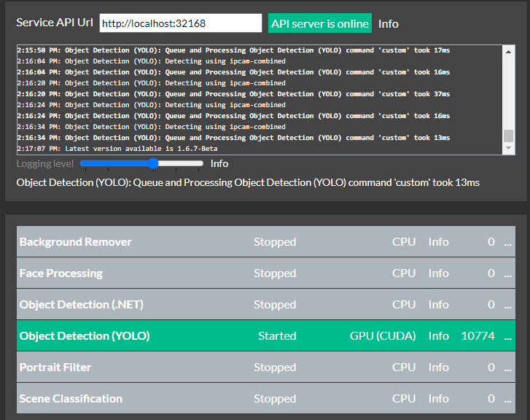Image resolution: width=530 pixels, height=420 pixels.
Task: Open Info next to API server status
Action: (389, 24)
